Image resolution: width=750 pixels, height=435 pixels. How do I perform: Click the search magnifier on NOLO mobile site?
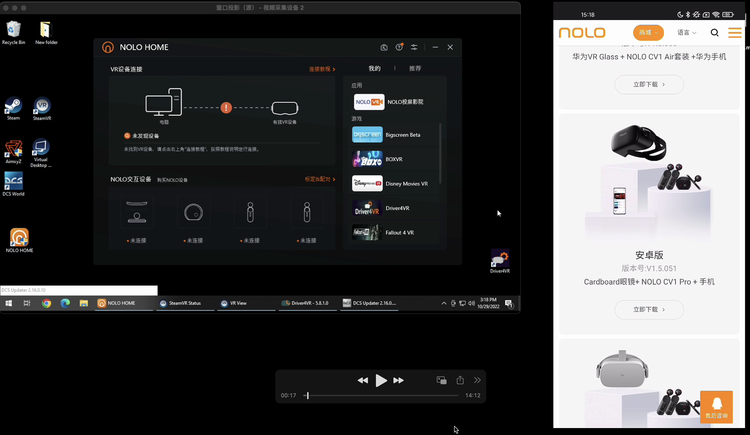[715, 33]
